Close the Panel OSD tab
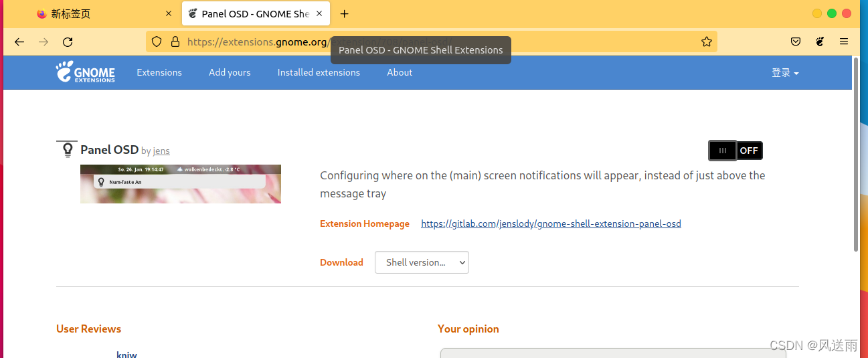868x358 pixels. [x=320, y=13]
